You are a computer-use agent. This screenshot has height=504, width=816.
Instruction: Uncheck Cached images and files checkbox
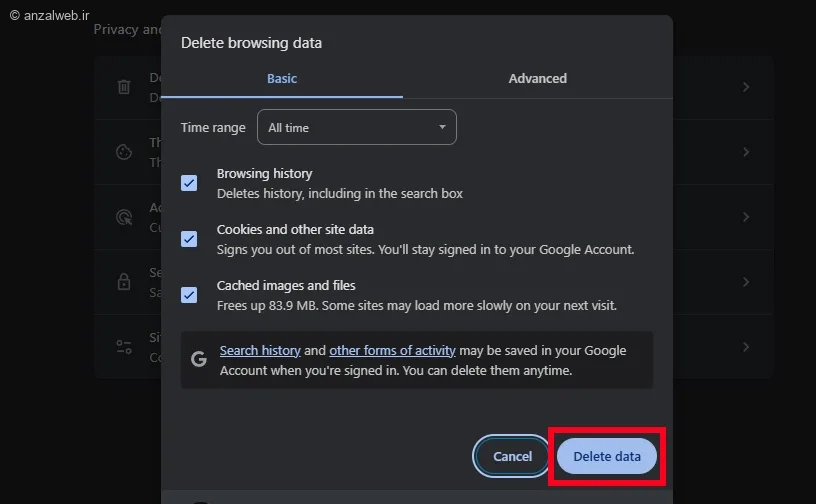[x=189, y=295]
